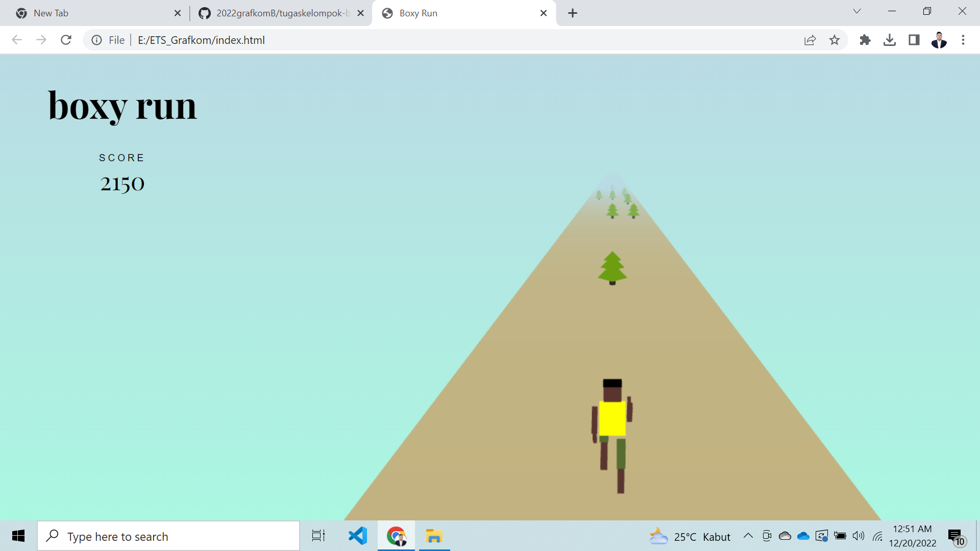Expand hidden icons in system tray
This screenshot has width=980, height=551.
748,536
